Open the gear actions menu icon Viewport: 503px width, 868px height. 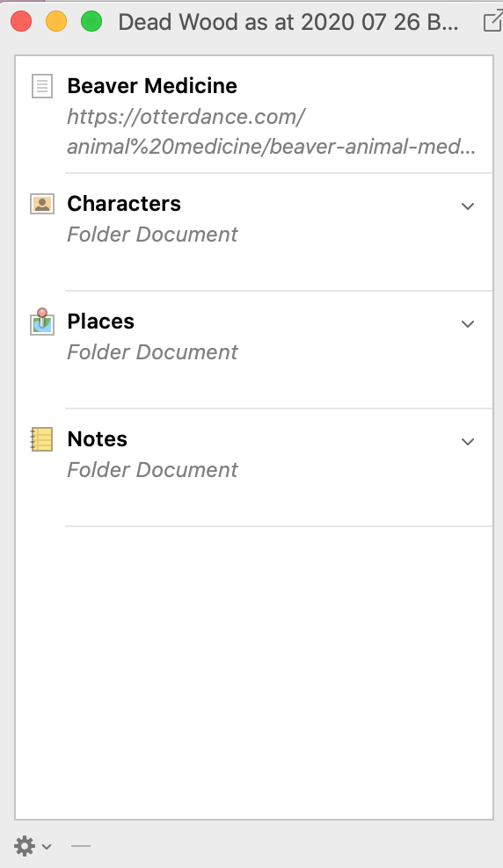pos(25,846)
